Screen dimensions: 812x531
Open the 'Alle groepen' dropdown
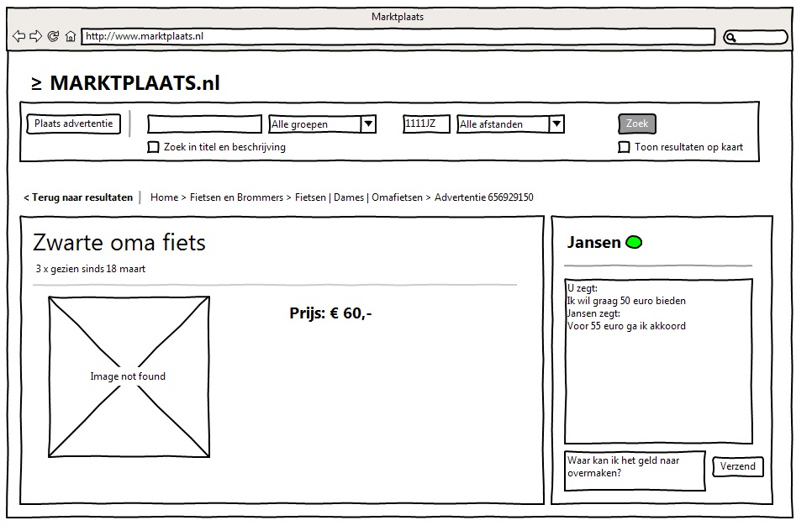click(322, 124)
